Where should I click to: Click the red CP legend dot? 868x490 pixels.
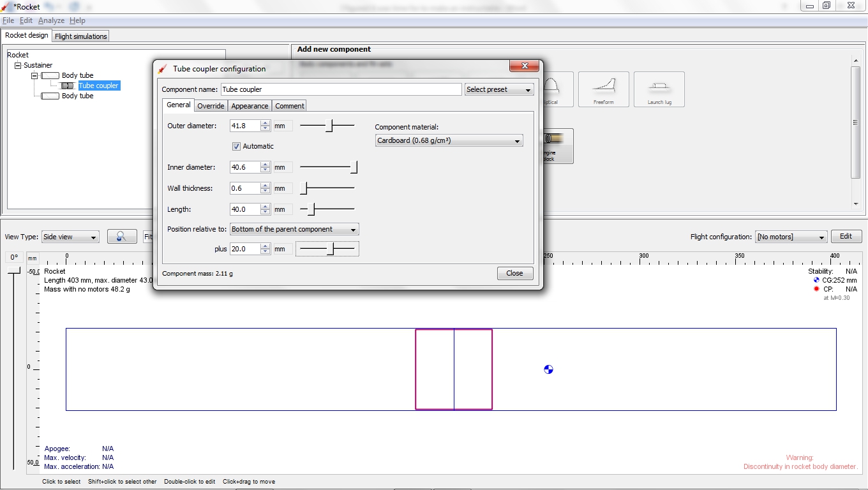[x=816, y=289]
